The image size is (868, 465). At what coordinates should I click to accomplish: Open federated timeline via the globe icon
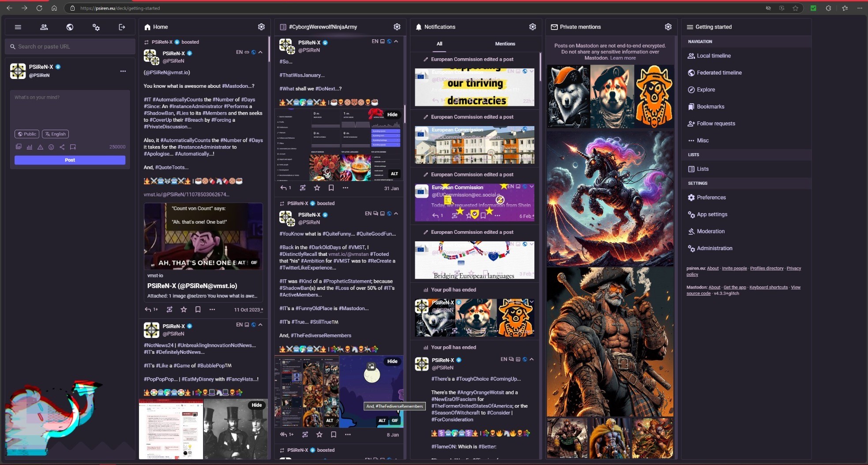70,27
